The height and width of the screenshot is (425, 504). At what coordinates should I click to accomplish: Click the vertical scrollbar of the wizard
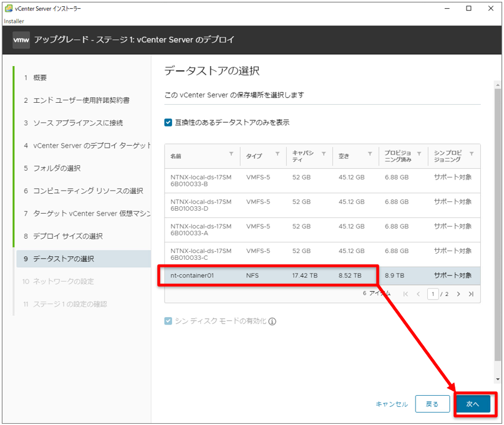(x=498, y=225)
